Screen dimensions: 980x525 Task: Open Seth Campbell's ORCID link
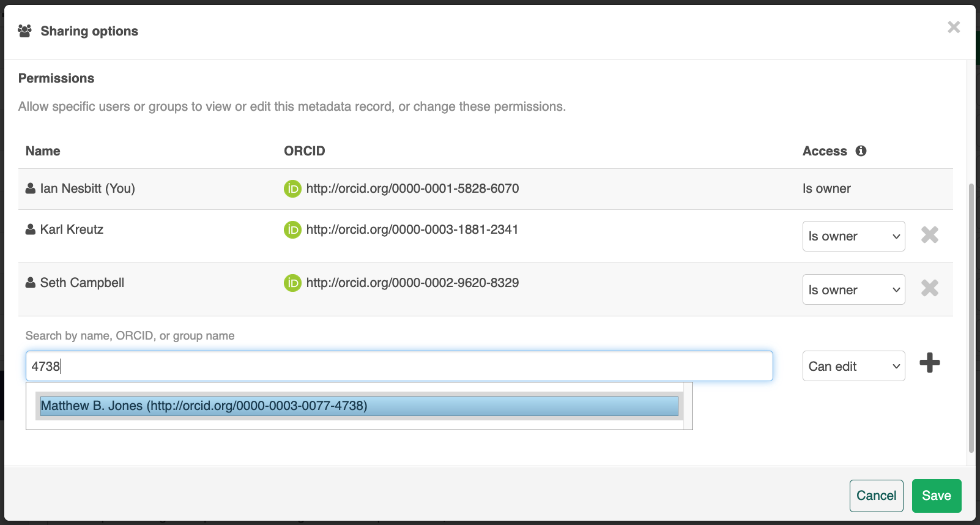(x=412, y=283)
